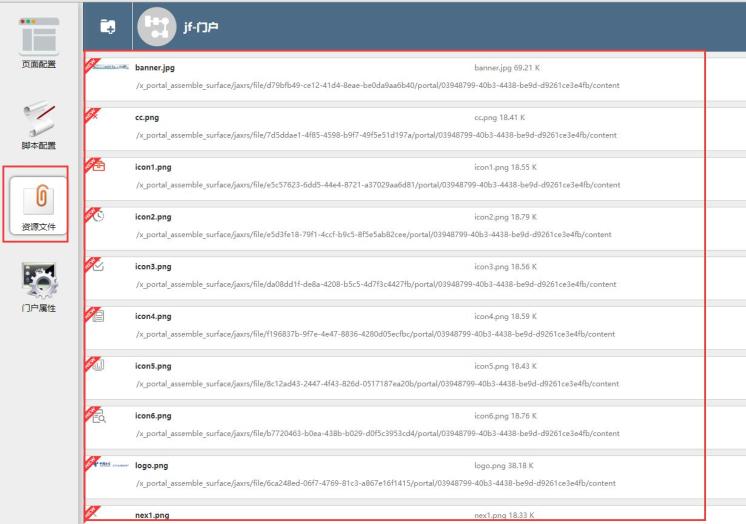746x524 pixels.
Task: Click the cc.png thumbnail
Action: (95, 117)
